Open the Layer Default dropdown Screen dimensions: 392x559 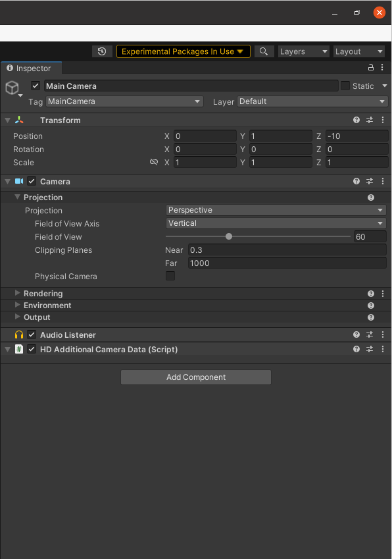point(312,101)
